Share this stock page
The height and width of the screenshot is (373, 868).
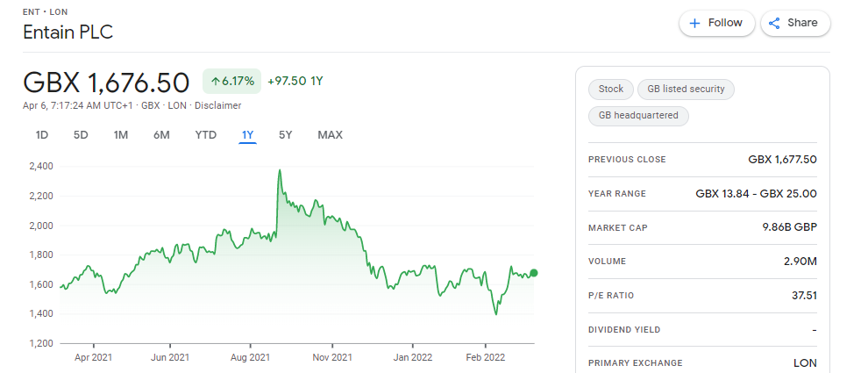point(795,24)
